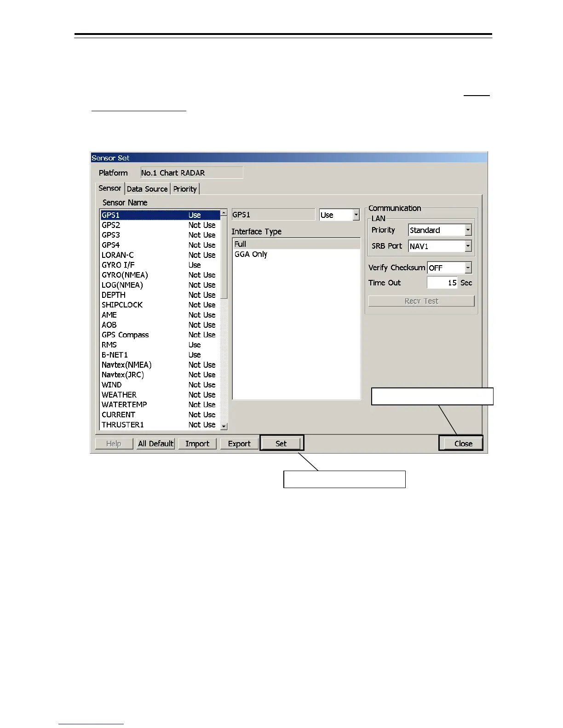Select GPS4 sensor row
This screenshot has width=563, height=728.
point(160,245)
